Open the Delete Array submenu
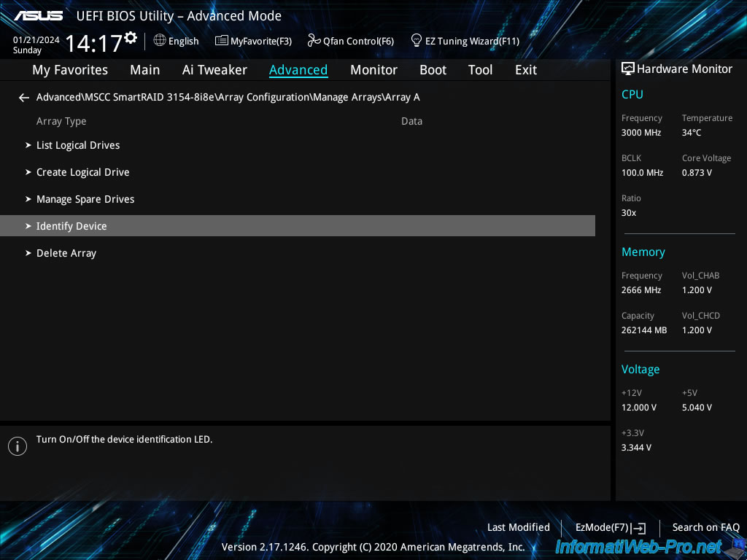Screen dimensions: 747x560 coord(66,253)
